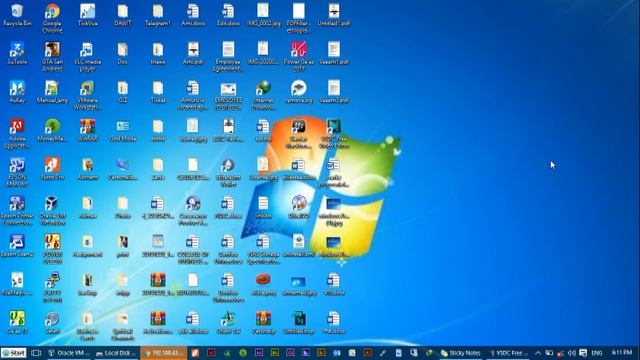Open the volume control tray icon

pyautogui.click(x=572, y=353)
